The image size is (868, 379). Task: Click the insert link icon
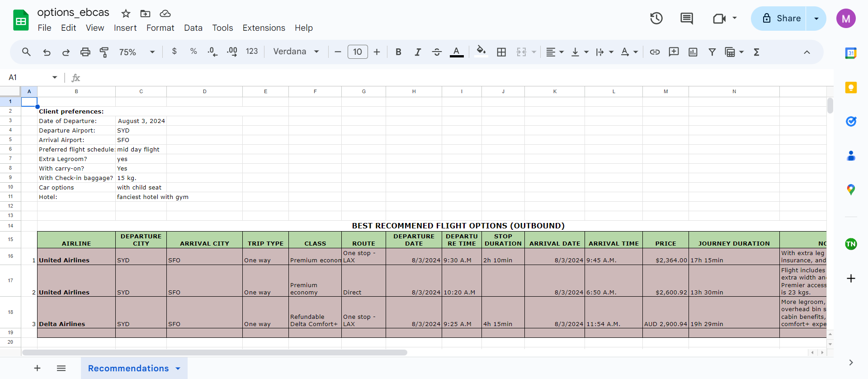pos(655,52)
